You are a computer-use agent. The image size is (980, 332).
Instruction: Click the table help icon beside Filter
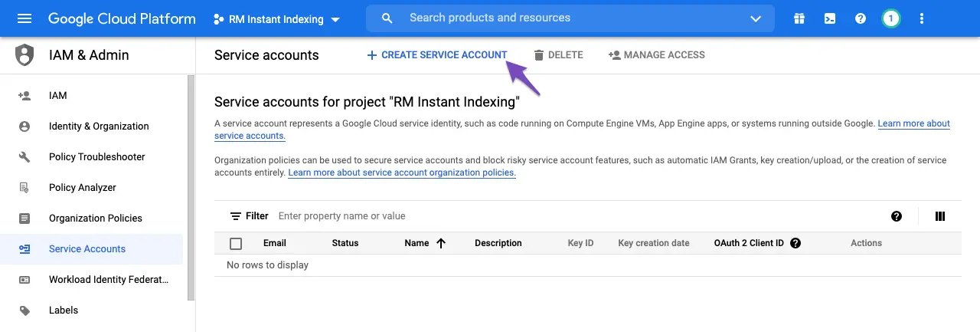tap(897, 216)
